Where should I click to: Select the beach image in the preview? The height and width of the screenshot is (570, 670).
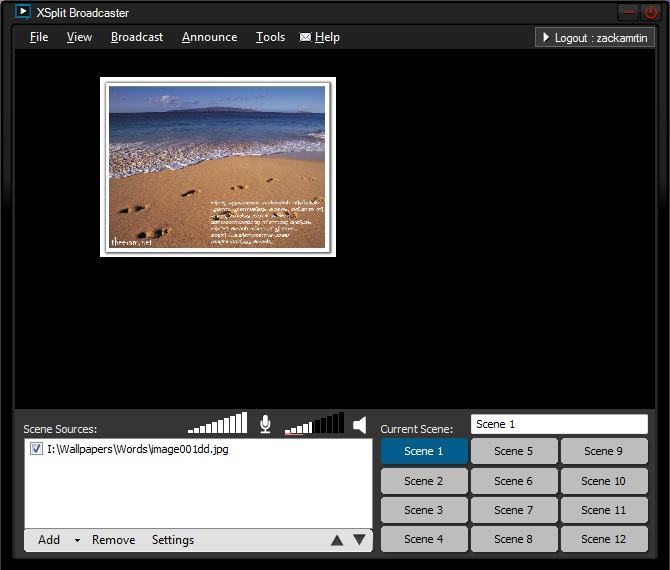point(218,167)
